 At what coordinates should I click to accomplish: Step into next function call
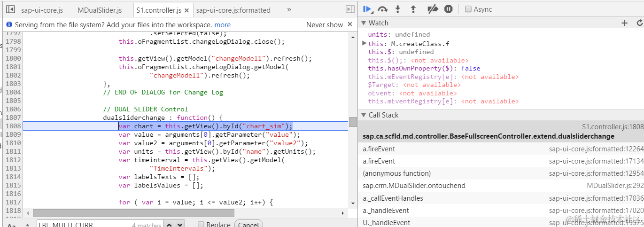coord(398,9)
